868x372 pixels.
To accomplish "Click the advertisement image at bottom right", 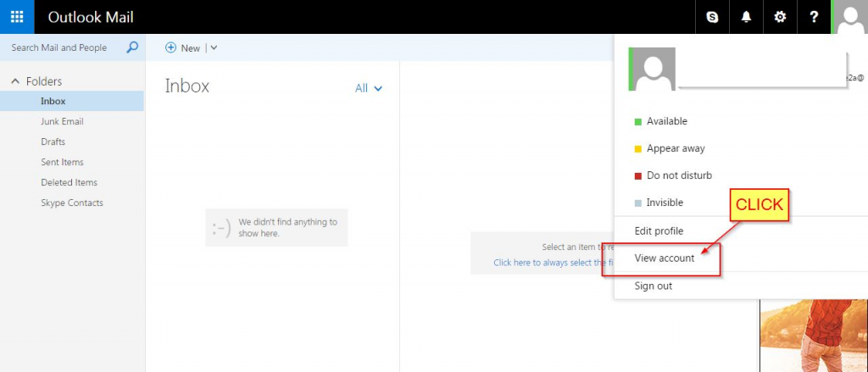I will (814, 336).
